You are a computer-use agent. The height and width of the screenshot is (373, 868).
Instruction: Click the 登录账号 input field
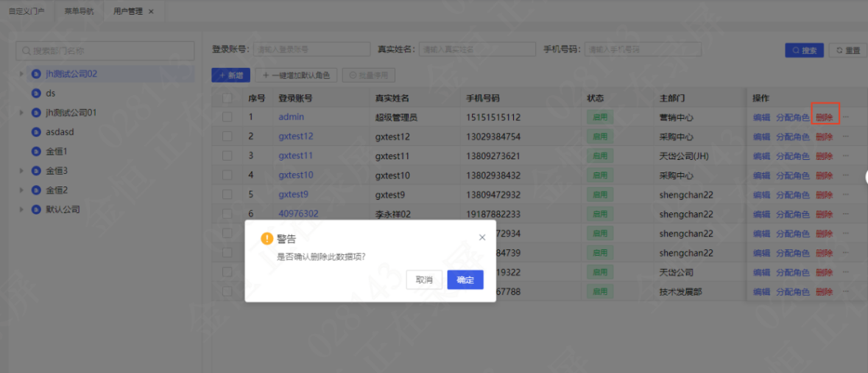[x=311, y=49]
